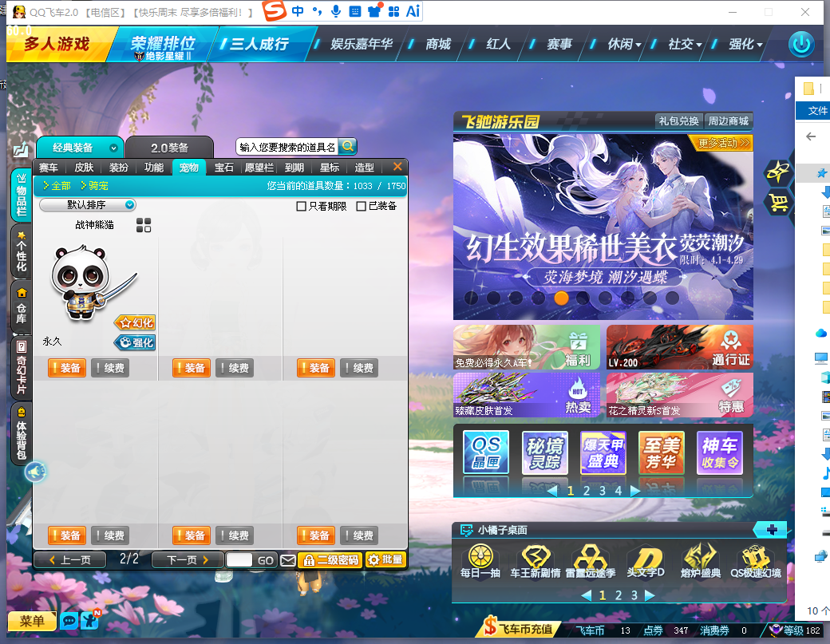Click 上一页 button

[70, 560]
